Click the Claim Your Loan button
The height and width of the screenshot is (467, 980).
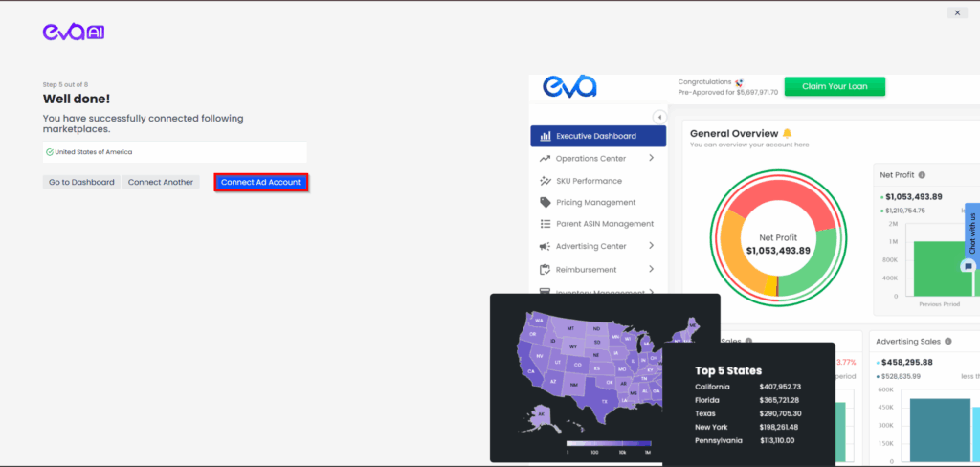[835, 86]
